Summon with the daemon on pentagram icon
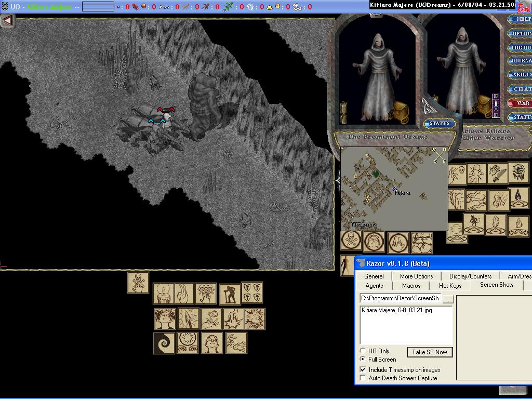The height and width of the screenshot is (399, 532). 474,224
